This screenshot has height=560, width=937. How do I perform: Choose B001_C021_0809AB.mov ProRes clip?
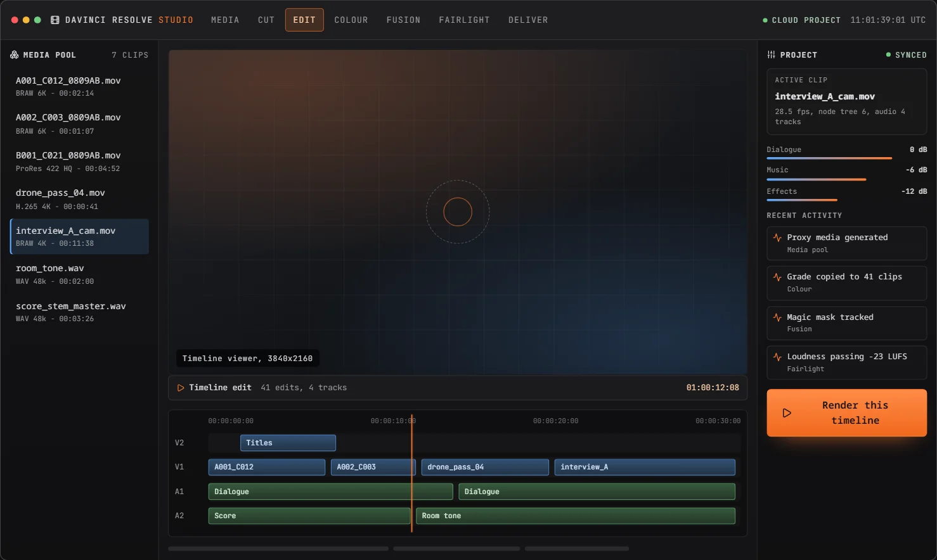coord(80,162)
